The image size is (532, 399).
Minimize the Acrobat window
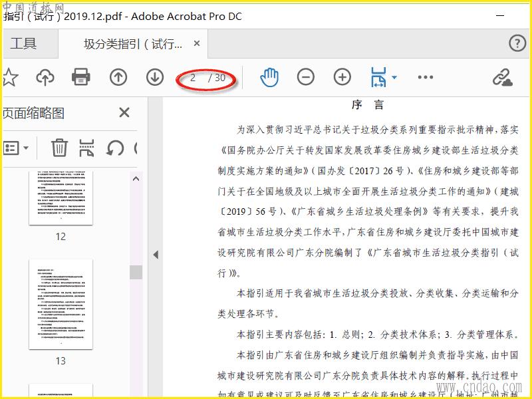point(500,16)
